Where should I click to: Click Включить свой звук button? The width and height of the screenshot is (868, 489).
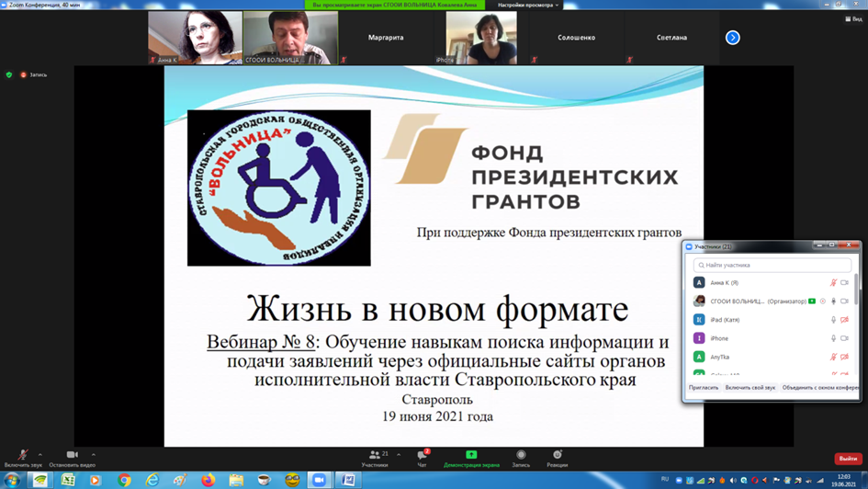[750, 388]
